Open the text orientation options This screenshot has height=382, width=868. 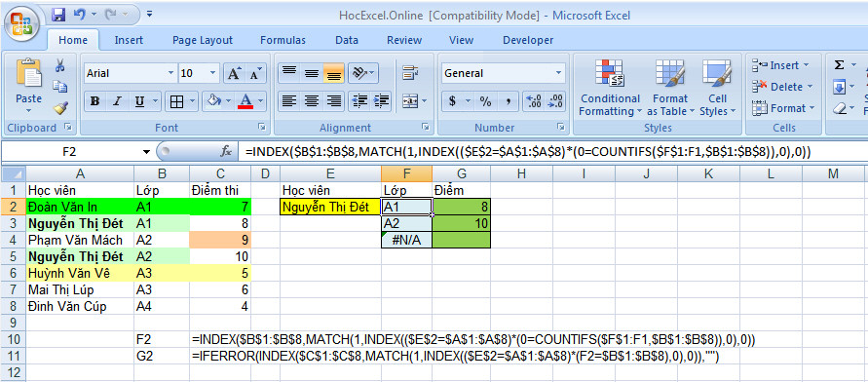tap(363, 72)
